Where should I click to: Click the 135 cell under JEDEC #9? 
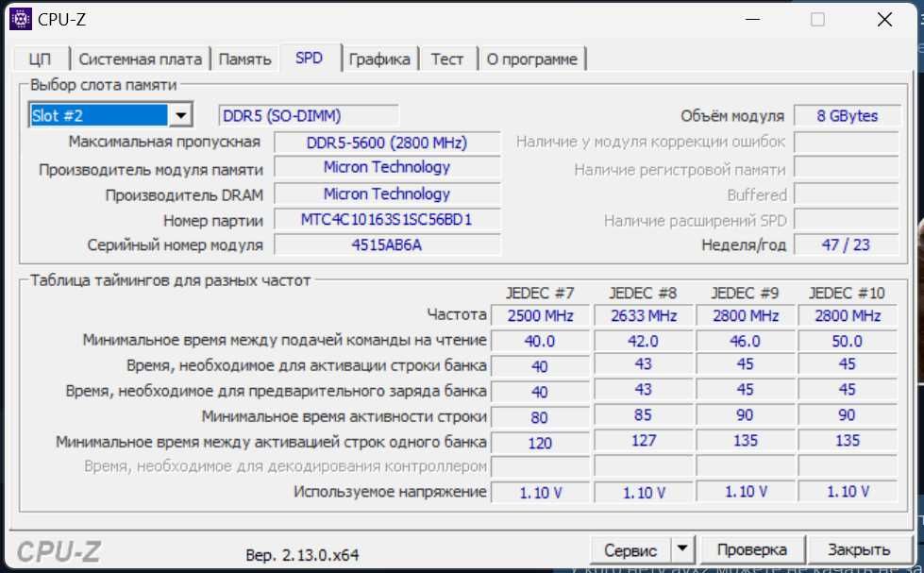point(746,440)
